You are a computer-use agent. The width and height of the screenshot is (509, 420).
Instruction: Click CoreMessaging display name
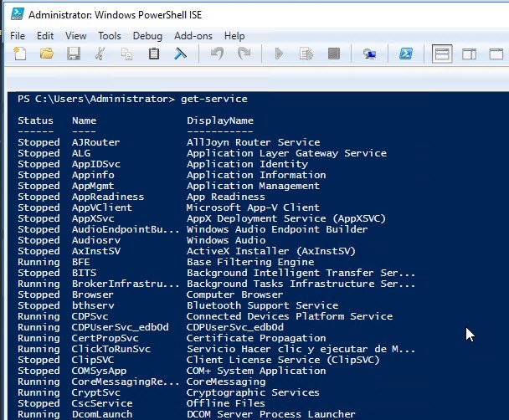pos(226,382)
